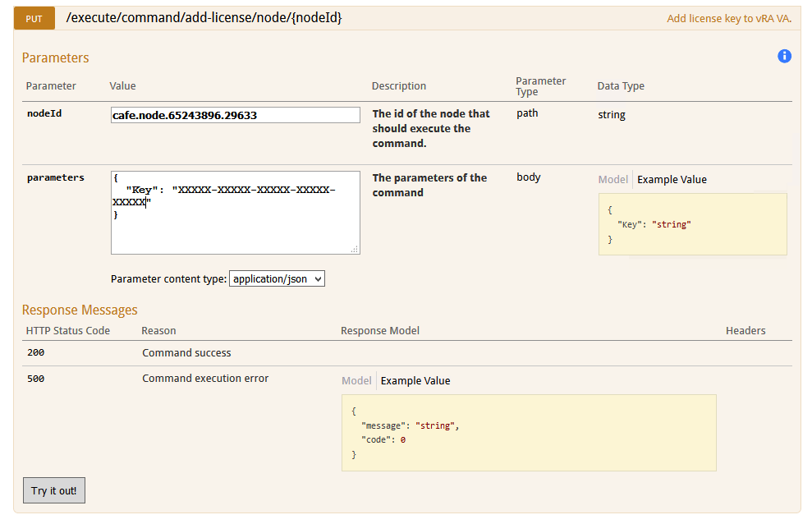
Task: Select the Example Value tab for parameters
Action: pyautogui.click(x=672, y=179)
